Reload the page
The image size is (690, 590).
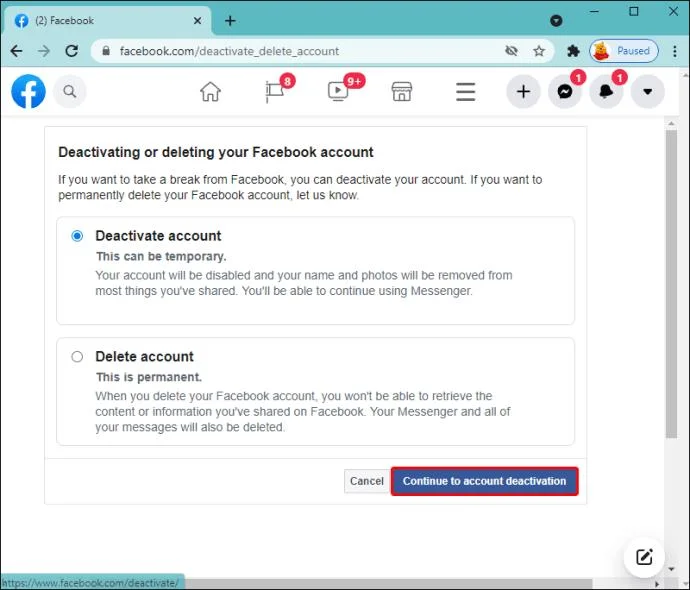[72, 51]
